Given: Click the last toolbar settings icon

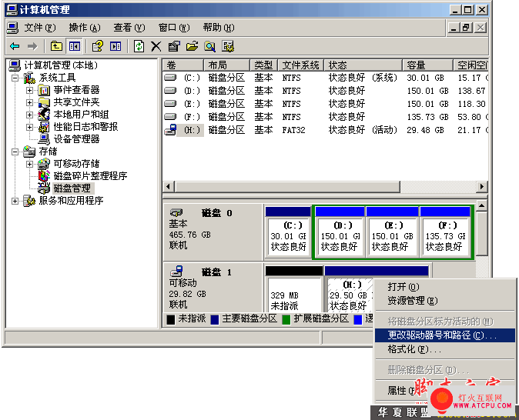Looking at the screenshot, I should [228, 46].
